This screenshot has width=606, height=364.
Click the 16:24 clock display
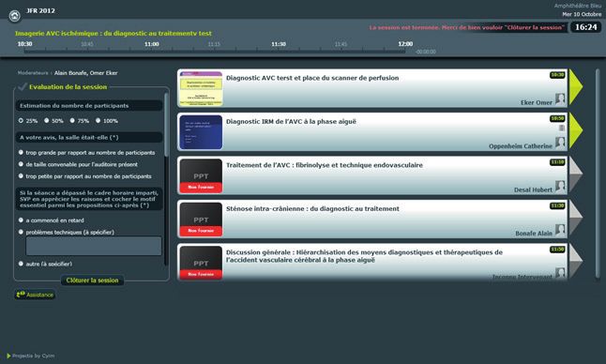coord(586,27)
